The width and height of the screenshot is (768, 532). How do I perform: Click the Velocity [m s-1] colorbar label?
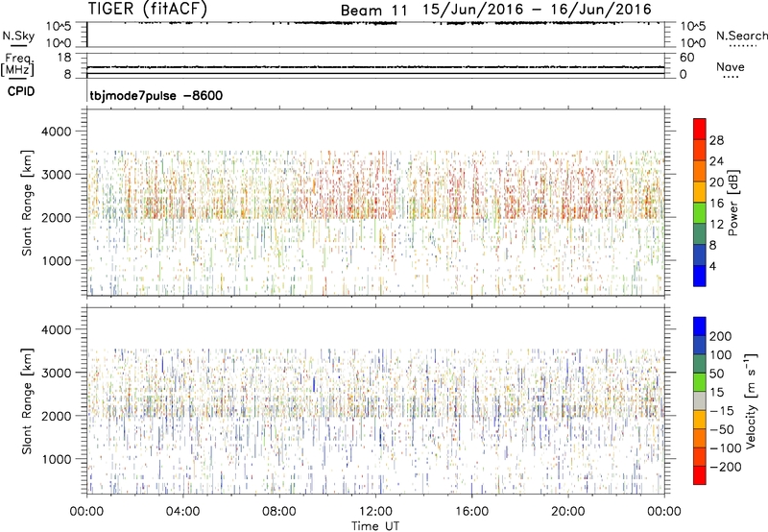click(750, 400)
